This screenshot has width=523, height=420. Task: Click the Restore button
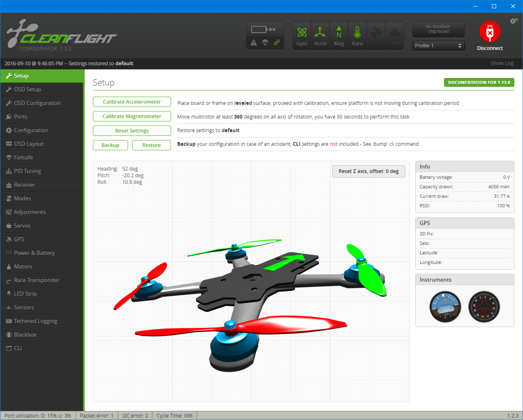[152, 145]
